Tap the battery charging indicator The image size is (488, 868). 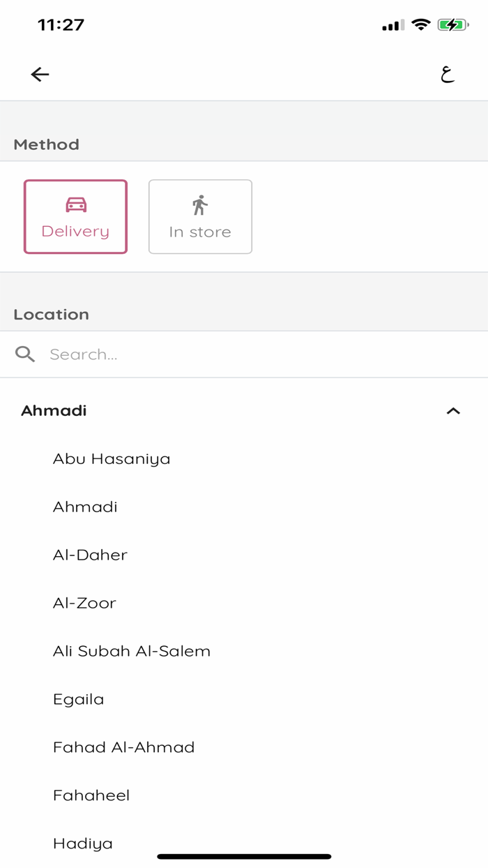pos(452,24)
